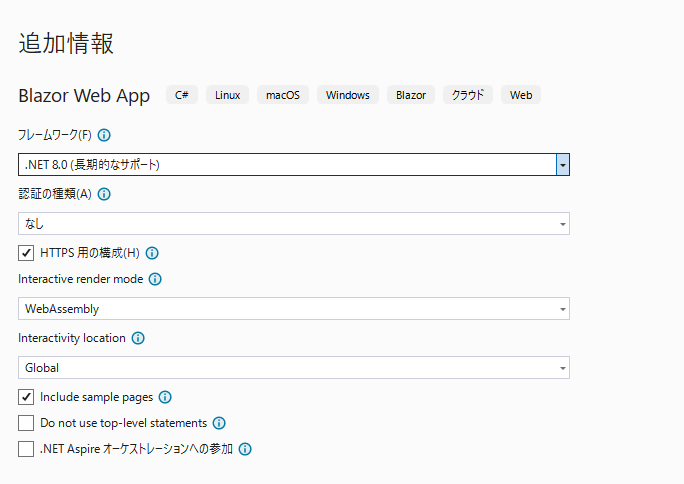This screenshot has width=684, height=484.
Task: Click the Linux tag
Action: point(227,95)
